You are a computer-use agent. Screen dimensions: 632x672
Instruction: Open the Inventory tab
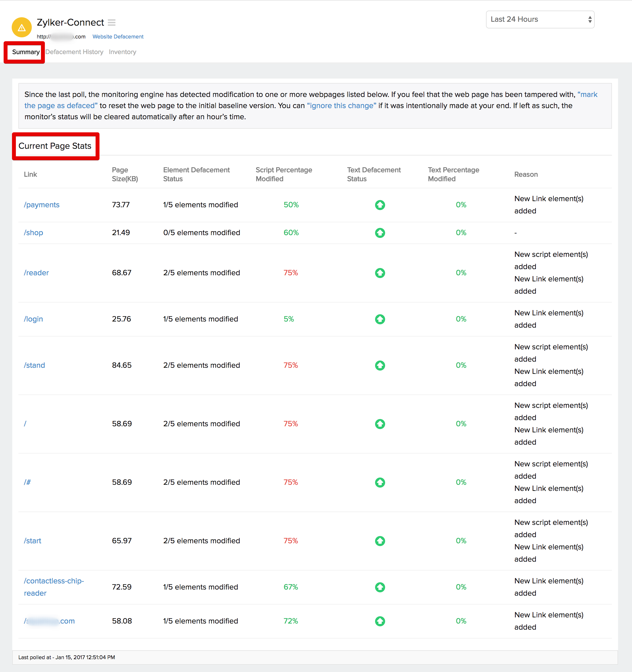coord(122,52)
